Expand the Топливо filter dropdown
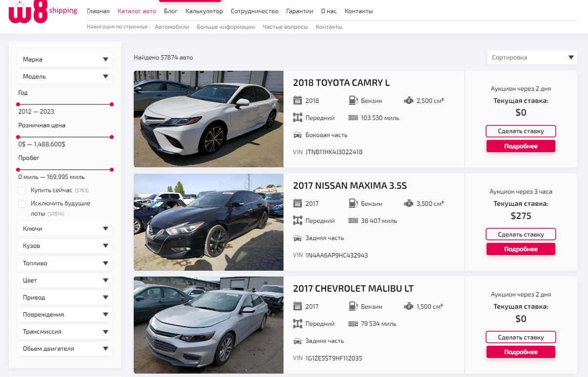Screen dimensions: 588x377 point(65,263)
